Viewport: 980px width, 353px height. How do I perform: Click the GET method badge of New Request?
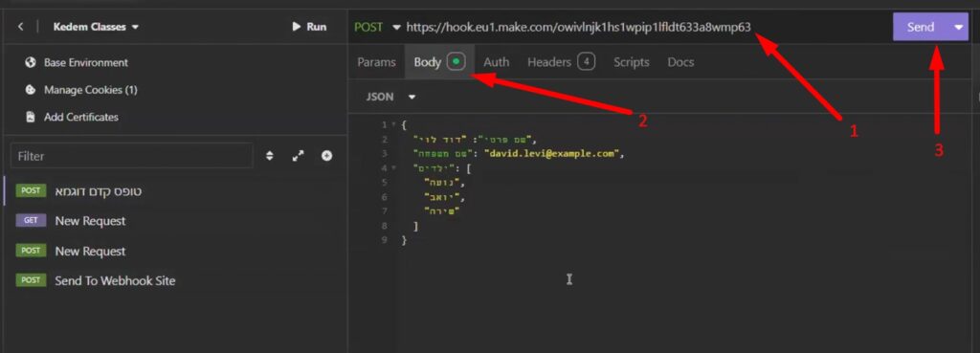[31, 221]
